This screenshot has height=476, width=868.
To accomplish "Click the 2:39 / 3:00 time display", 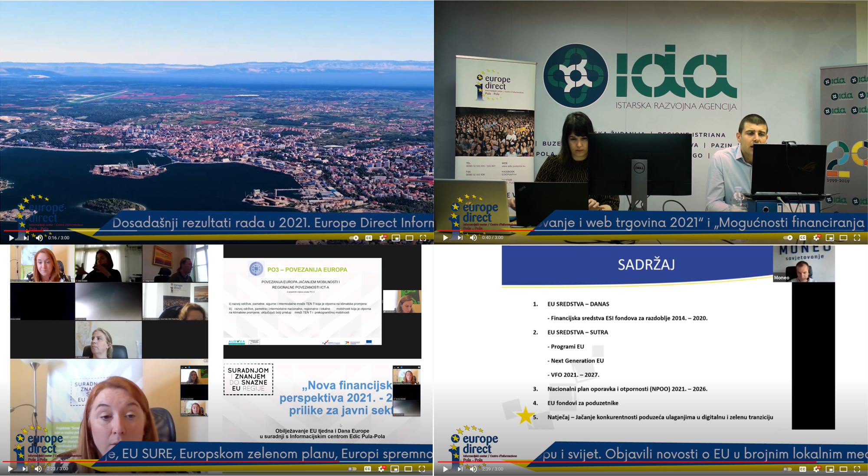I will pos(493,469).
